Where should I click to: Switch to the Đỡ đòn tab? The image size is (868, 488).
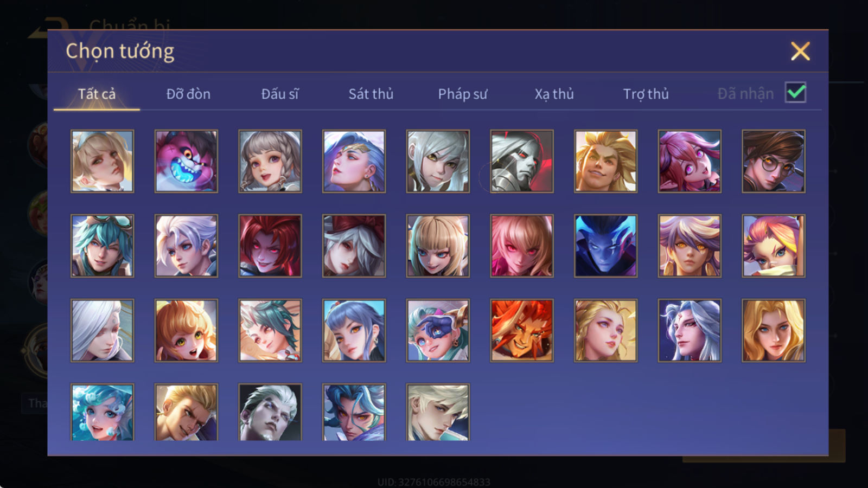pyautogui.click(x=188, y=94)
